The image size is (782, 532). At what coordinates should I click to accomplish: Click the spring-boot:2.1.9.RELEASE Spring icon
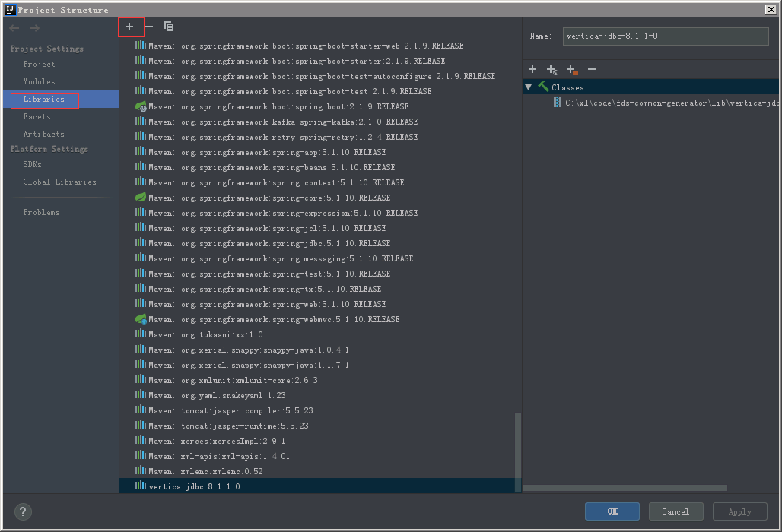(x=141, y=106)
